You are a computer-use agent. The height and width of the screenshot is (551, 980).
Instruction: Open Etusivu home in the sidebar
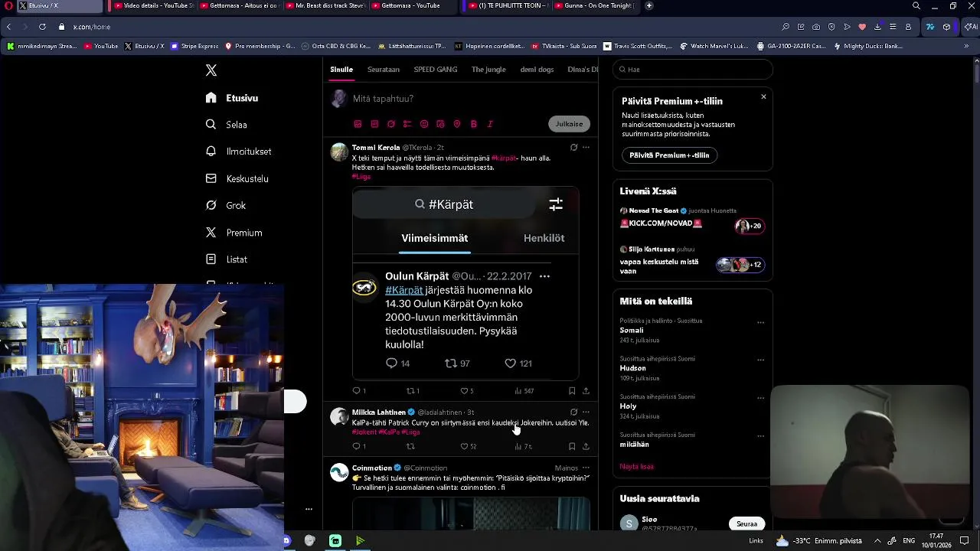(232, 98)
